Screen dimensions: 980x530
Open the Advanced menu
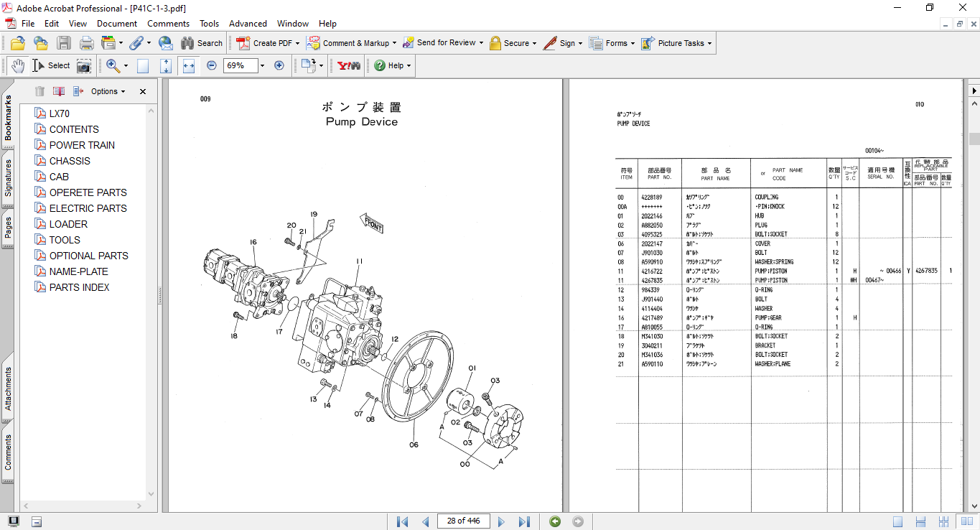[x=248, y=24]
